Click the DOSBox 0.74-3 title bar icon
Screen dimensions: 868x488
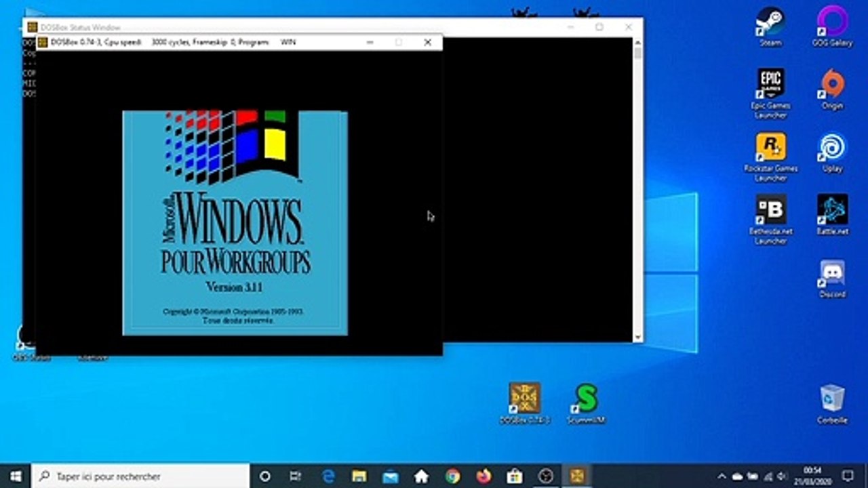point(43,42)
